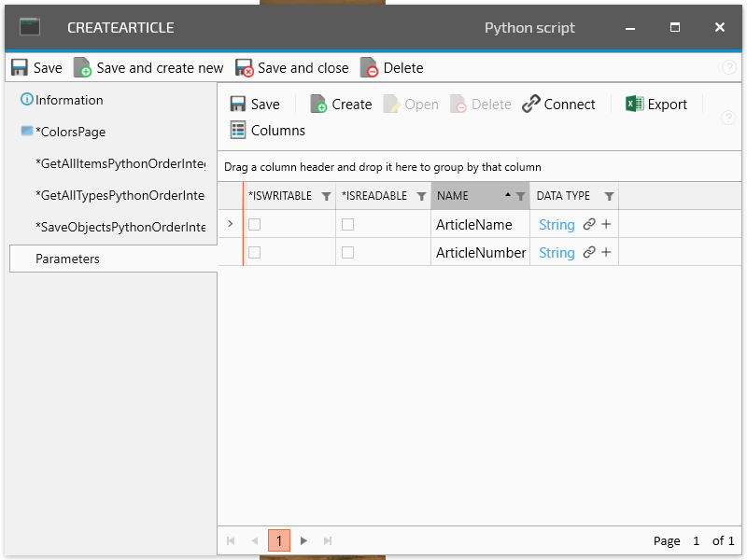Viewport: 747px width, 560px height.
Task: Open the Columns chooser
Action: [267, 131]
